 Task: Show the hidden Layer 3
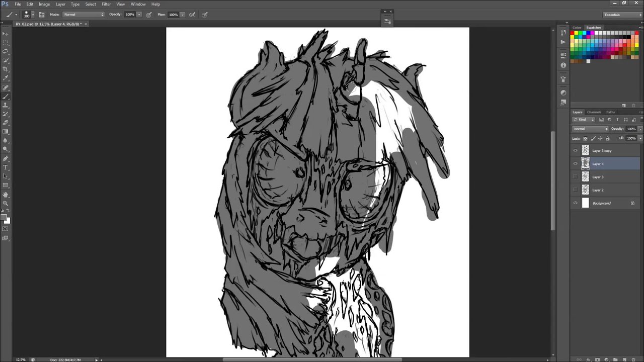coord(576,177)
